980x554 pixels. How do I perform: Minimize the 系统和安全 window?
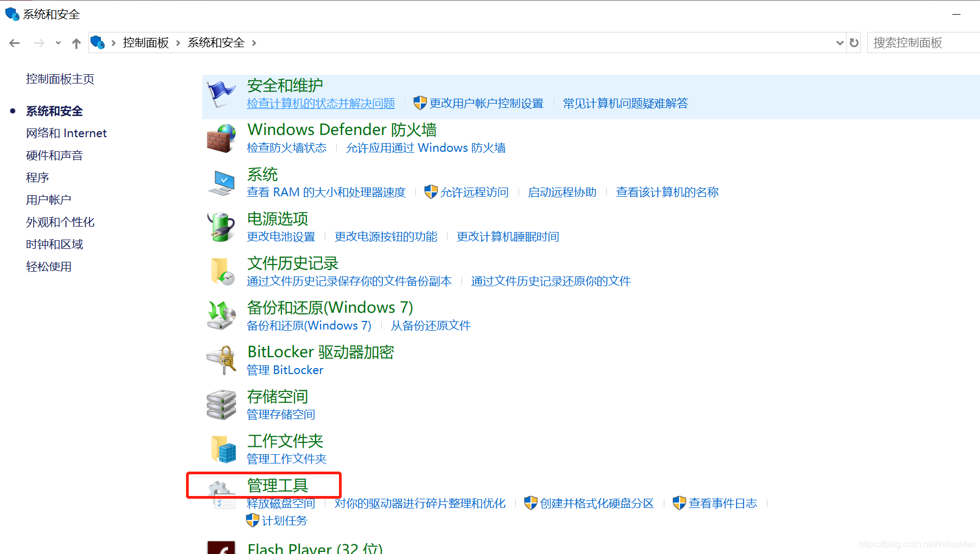click(x=956, y=14)
